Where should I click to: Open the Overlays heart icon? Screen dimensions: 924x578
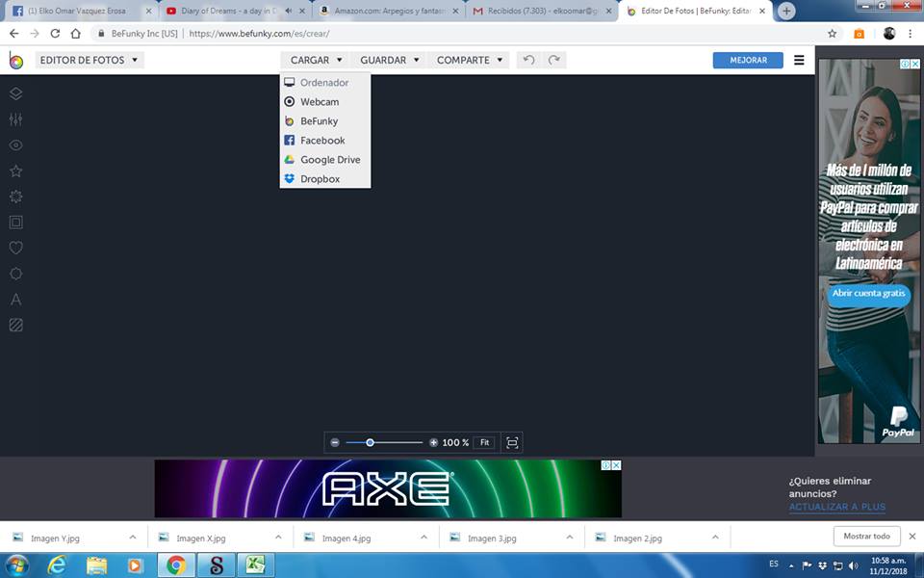(x=15, y=248)
